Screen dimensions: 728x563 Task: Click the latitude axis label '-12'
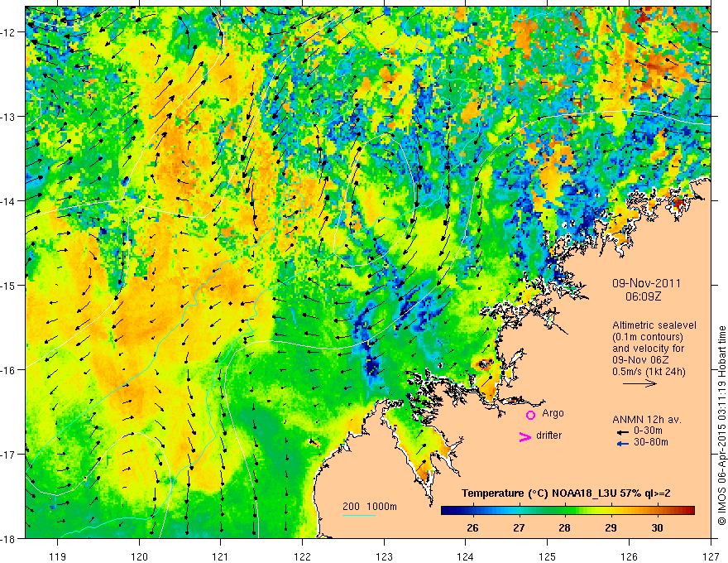[9, 32]
